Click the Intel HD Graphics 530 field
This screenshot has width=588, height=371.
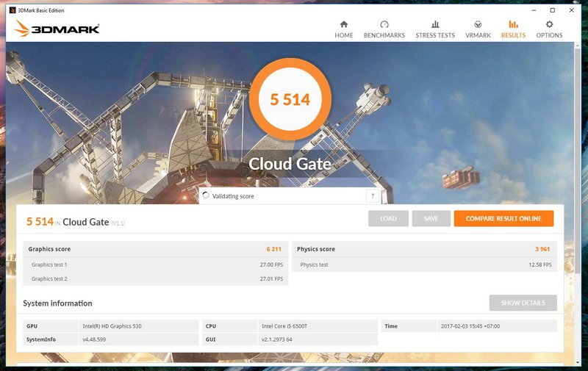tap(138, 325)
